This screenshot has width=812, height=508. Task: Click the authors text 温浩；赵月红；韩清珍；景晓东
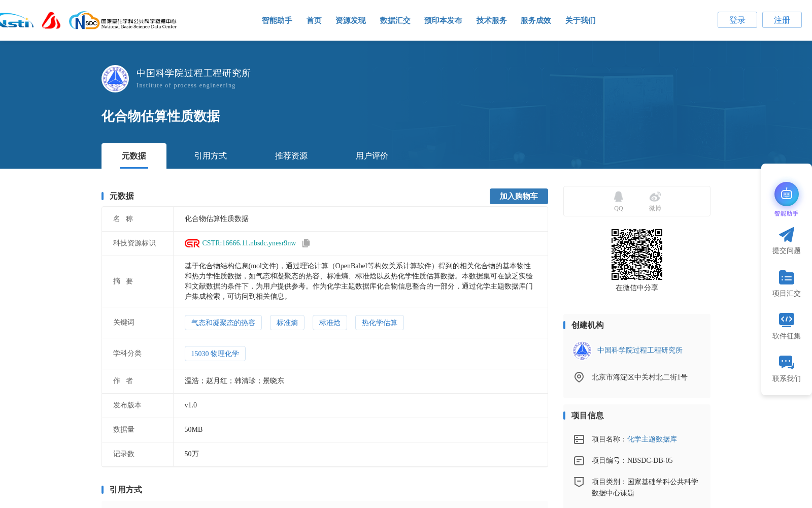[x=234, y=381]
